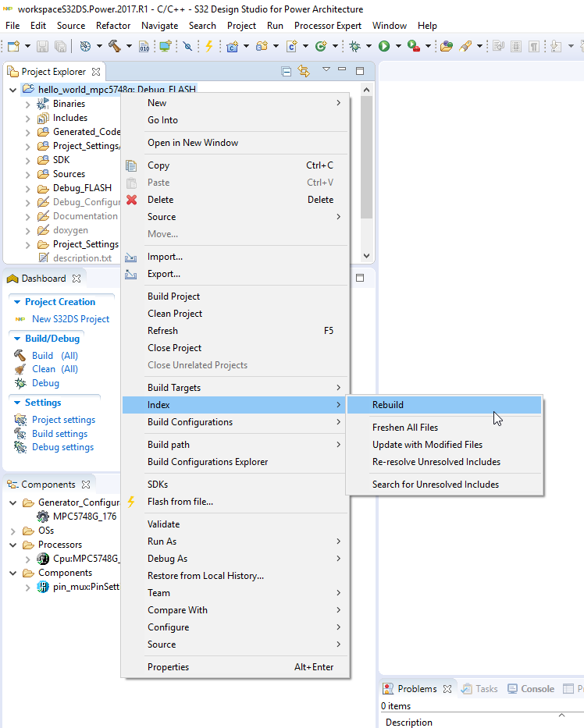Click Collapse All icon in Project Explorer
Screen dimensions: 584x728
click(287, 71)
